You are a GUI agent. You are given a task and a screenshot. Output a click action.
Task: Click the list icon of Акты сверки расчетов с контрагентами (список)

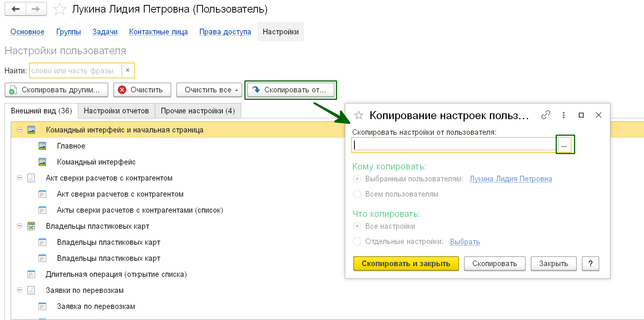[42, 210]
